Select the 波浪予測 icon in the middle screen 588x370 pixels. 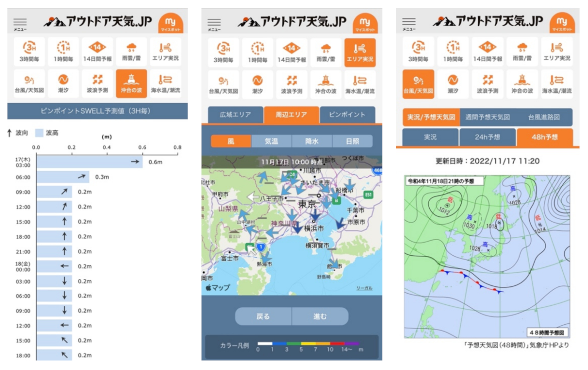292,84
